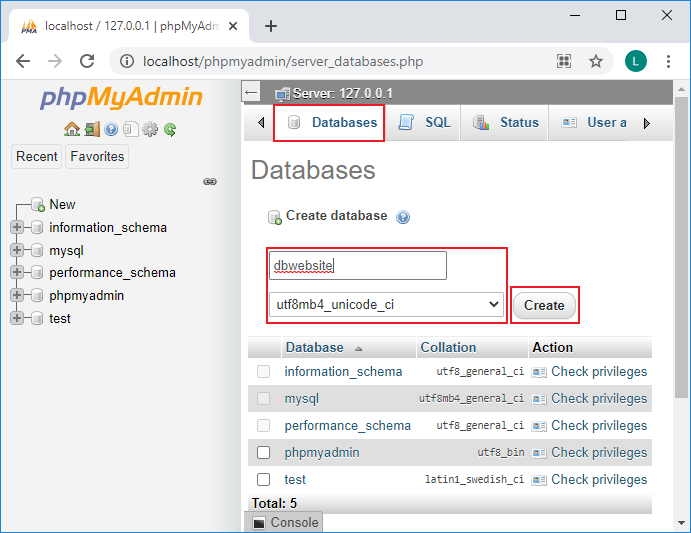Open a new browser tab
The height and width of the screenshot is (533, 691).
(x=271, y=26)
